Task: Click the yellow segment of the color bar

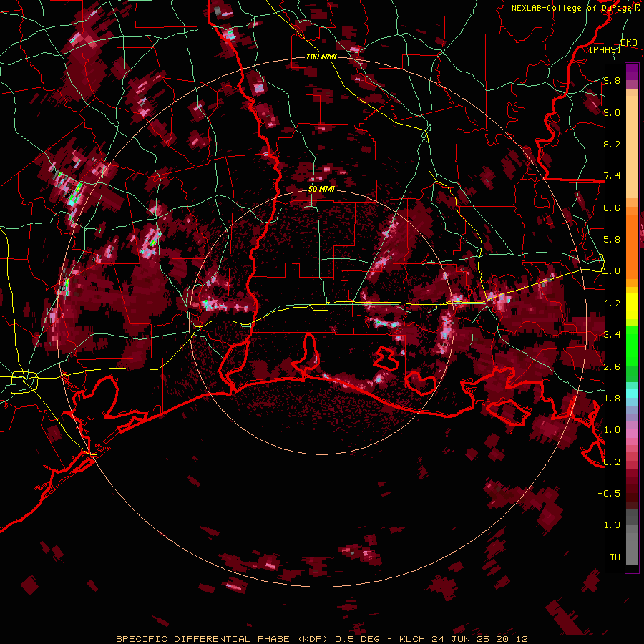Action: [632, 306]
